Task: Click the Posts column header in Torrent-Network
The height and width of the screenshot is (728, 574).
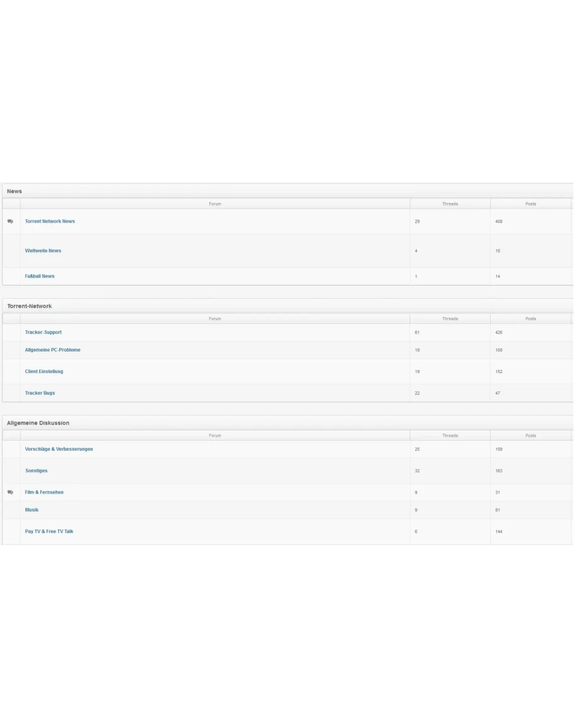Action: [x=530, y=319]
